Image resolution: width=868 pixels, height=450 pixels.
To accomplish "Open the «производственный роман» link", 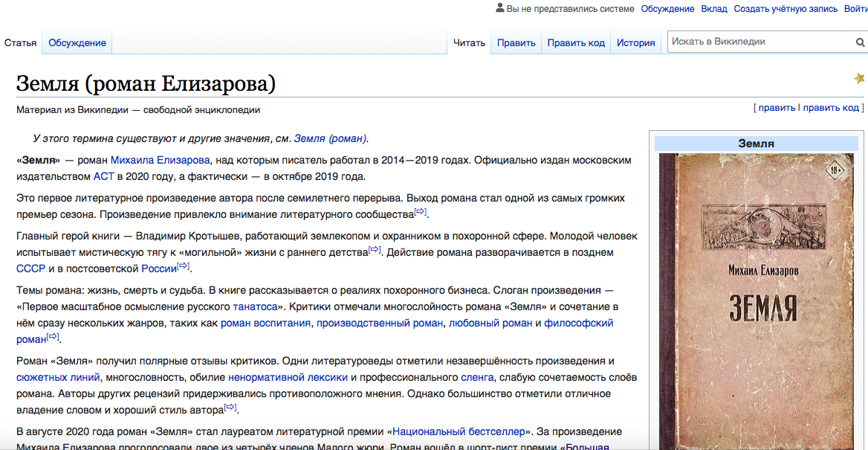I will click(x=380, y=323).
